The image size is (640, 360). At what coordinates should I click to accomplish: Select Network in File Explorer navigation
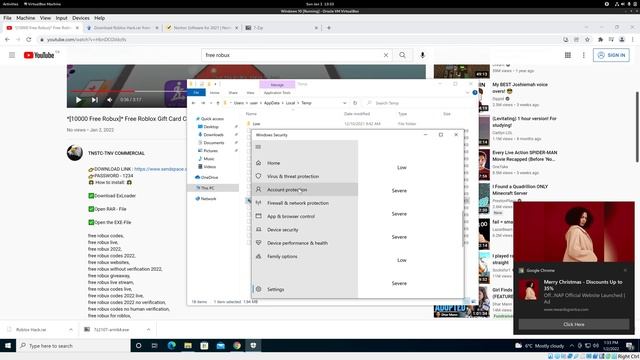tap(208, 199)
